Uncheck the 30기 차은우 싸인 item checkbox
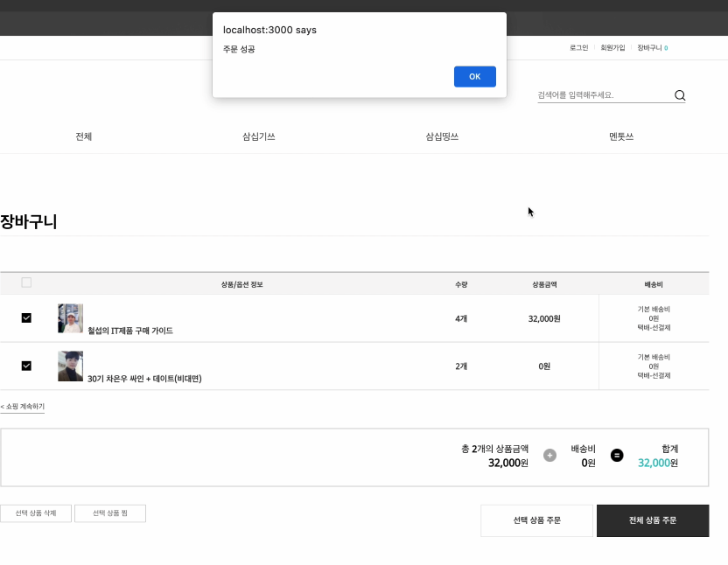728x565 pixels. click(26, 366)
